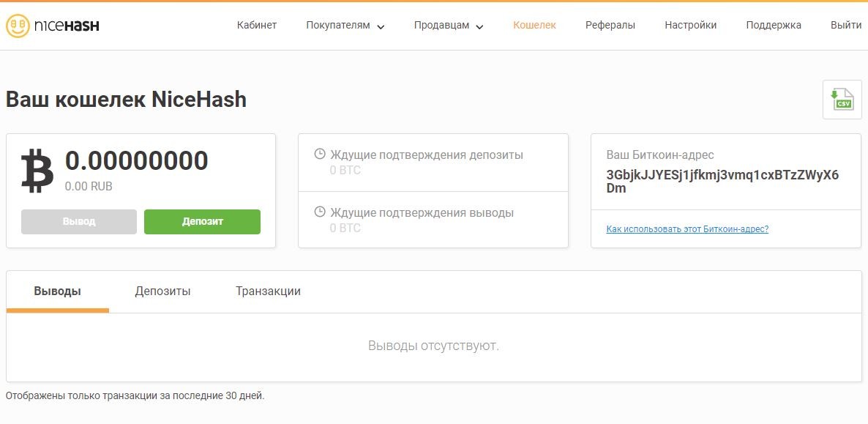Screen dimensions: 868x424
Task: Open the Bitcoin address usage help link
Action: point(687,229)
